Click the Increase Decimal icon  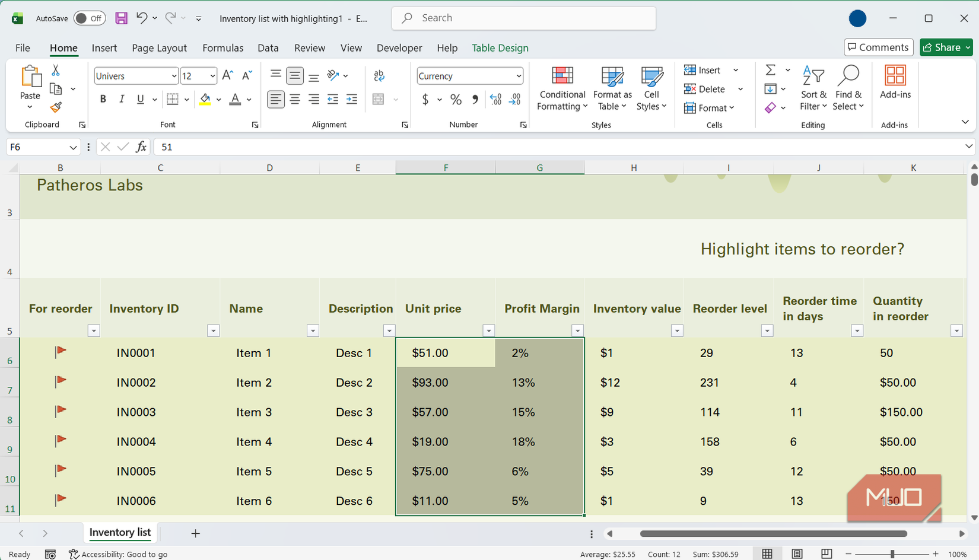495,99
